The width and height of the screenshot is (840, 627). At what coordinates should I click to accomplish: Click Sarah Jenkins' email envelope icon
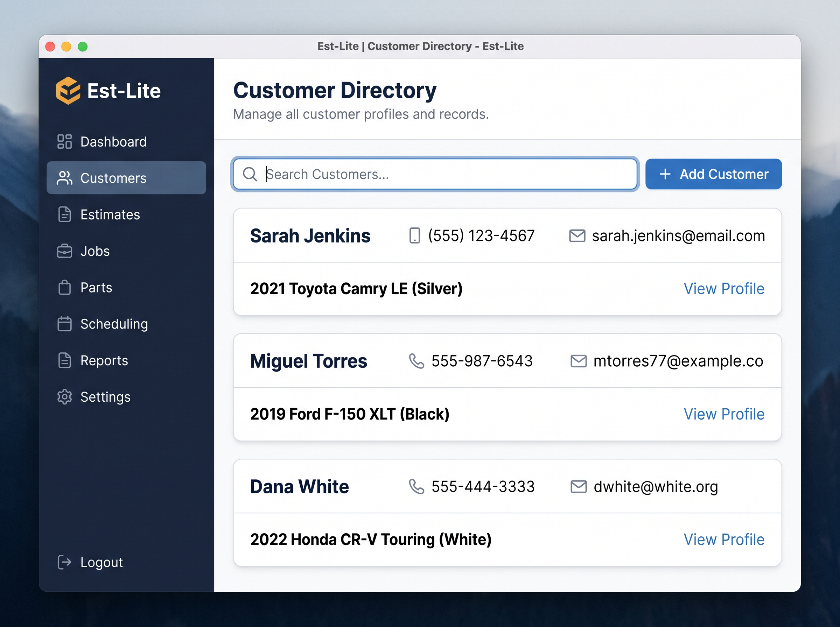tap(577, 236)
